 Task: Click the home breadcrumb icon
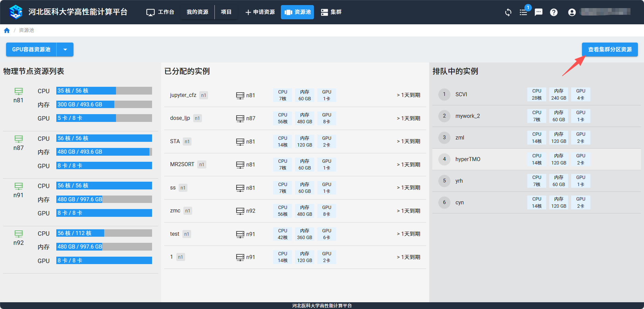(x=7, y=30)
